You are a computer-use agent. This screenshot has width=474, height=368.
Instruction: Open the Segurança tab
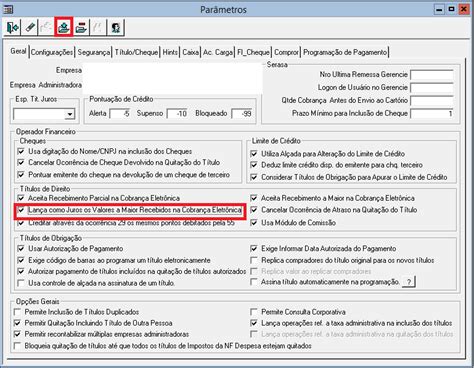pyautogui.click(x=94, y=52)
